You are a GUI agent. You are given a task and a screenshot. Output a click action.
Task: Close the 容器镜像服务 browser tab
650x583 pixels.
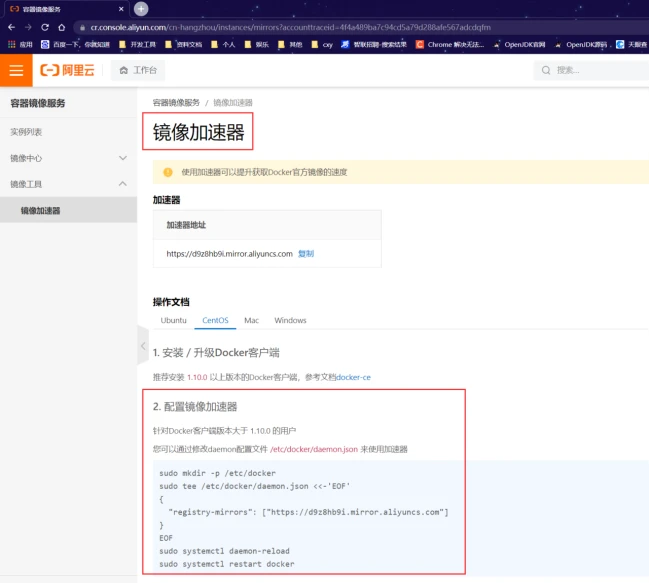tap(121, 9)
